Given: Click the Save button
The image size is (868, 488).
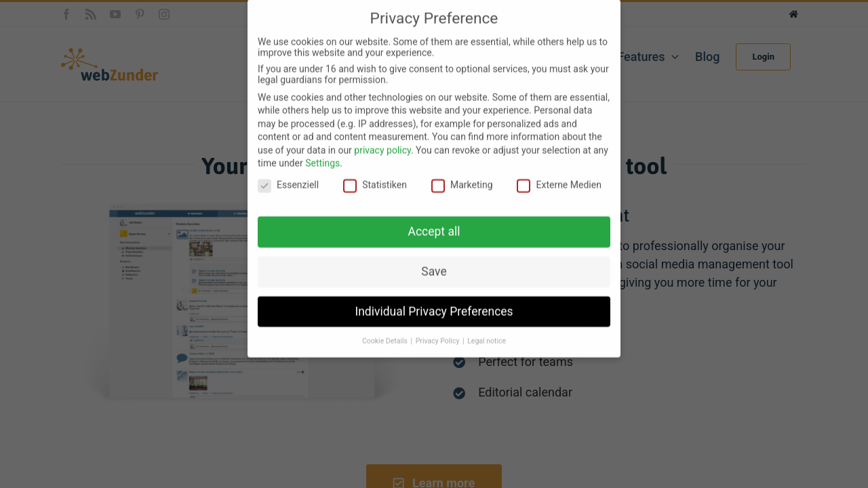Looking at the screenshot, I should pyautogui.click(x=434, y=272).
